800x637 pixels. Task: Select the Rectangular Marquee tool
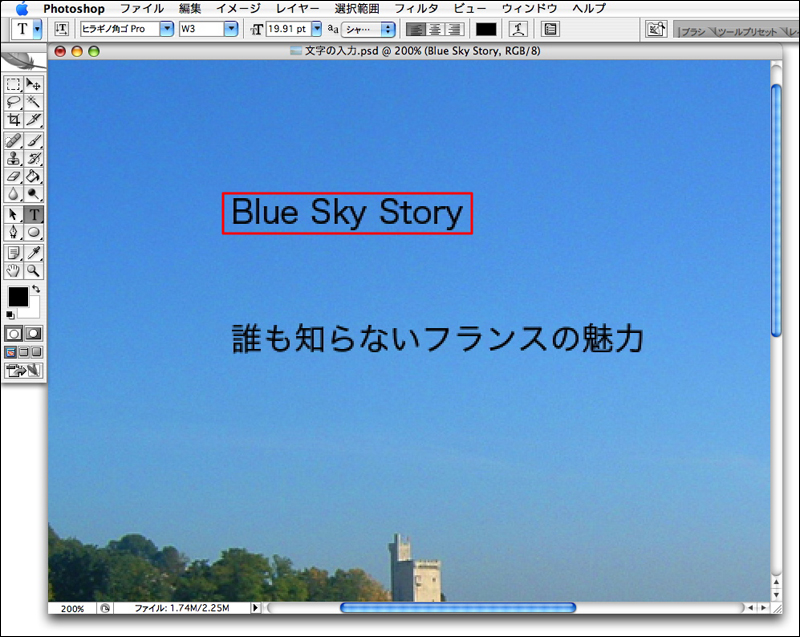point(14,85)
